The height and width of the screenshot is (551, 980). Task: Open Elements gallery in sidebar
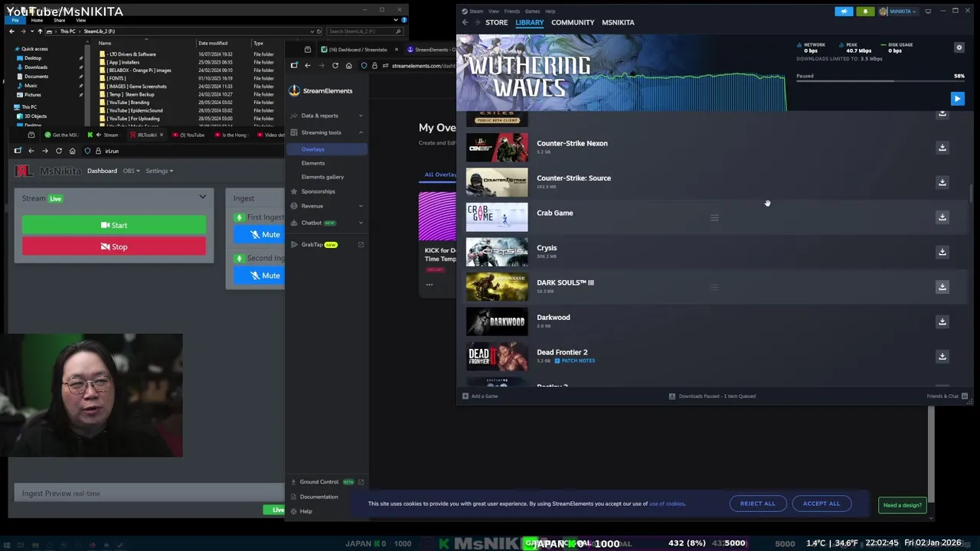[322, 177]
